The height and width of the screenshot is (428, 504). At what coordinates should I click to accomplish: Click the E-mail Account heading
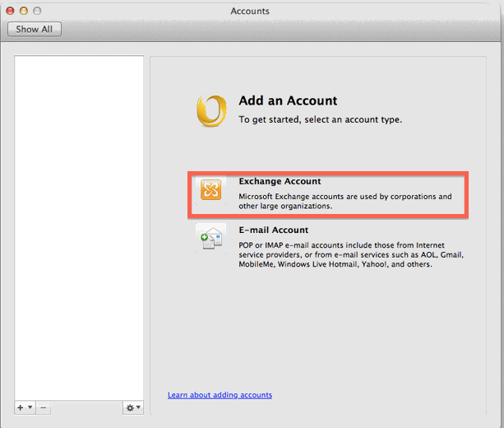(x=274, y=230)
